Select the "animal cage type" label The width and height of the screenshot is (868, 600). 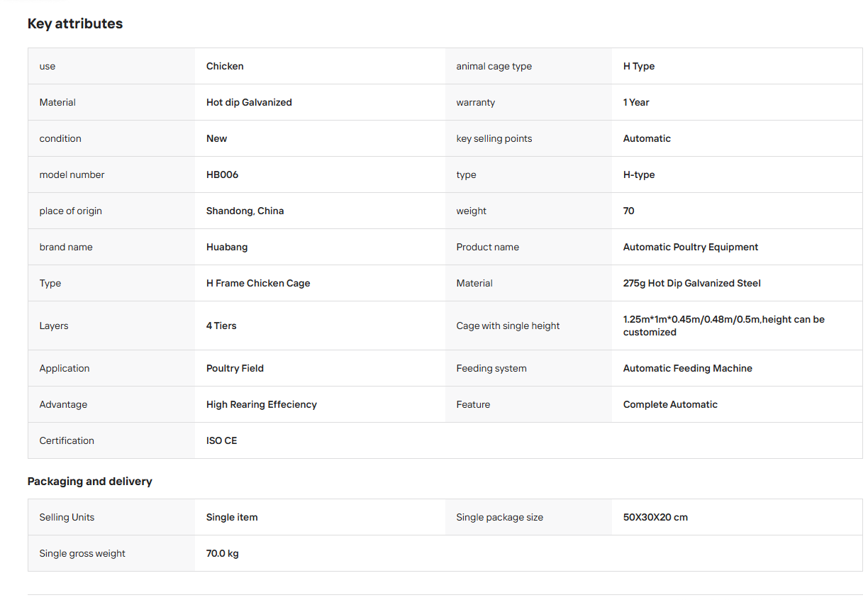point(494,66)
